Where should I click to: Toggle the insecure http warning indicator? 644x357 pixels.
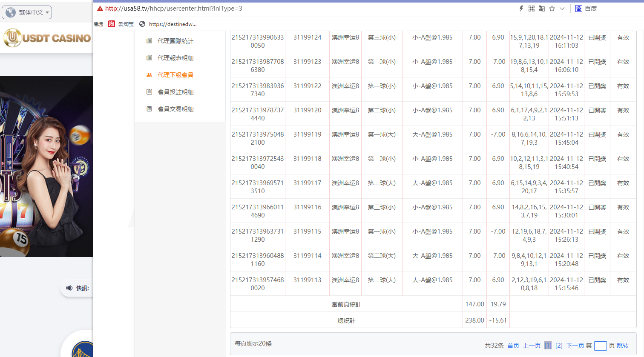[100, 8]
